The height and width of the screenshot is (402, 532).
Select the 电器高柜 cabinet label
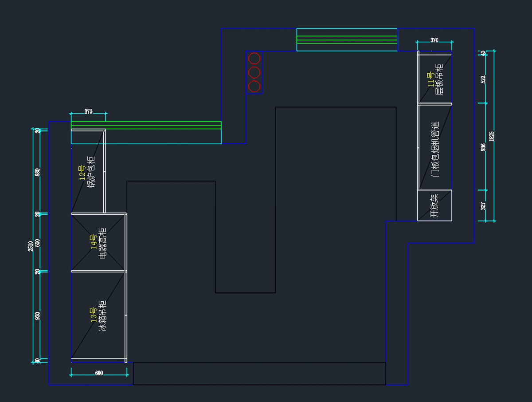click(x=102, y=243)
